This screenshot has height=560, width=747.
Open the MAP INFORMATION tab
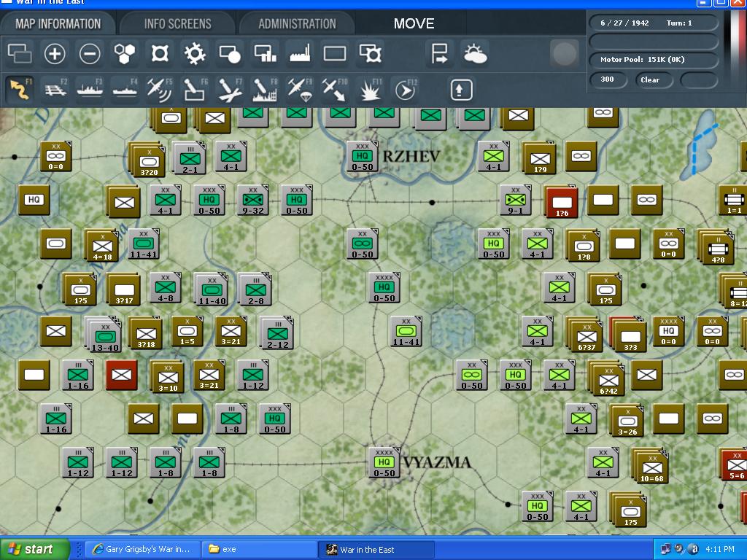(58, 23)
